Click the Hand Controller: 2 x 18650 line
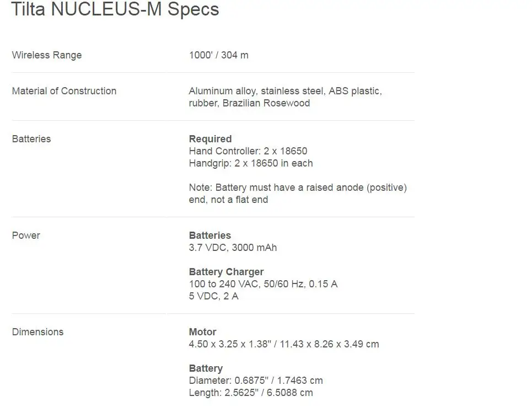Viewport: 532px width, 407px height. (x=248, y=151)
